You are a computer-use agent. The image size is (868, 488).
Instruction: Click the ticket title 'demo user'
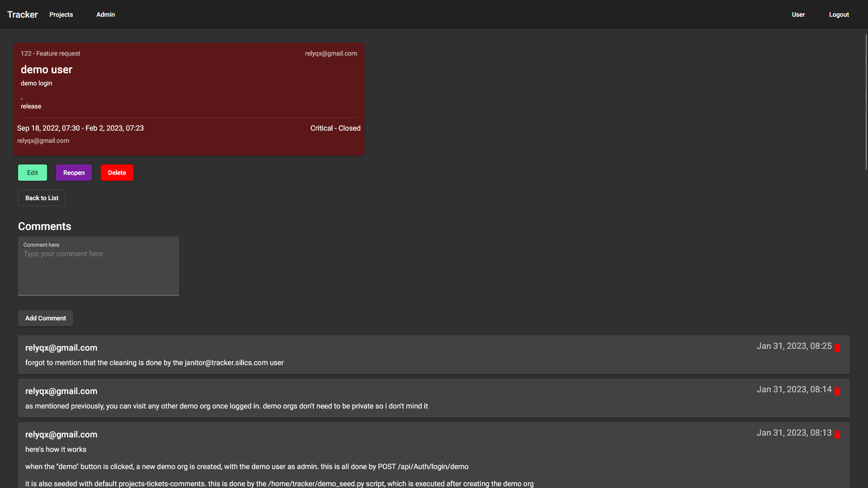(x=47, y=70)
